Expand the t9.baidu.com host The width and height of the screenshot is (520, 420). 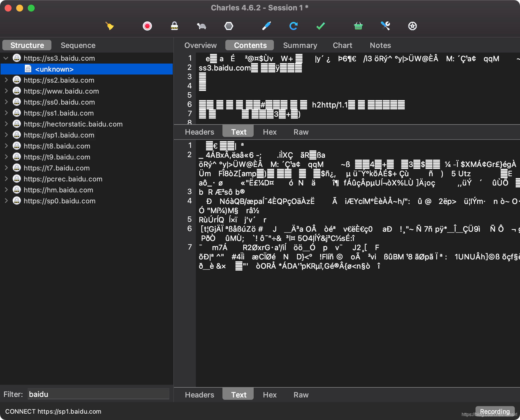[x=6, y=157]
